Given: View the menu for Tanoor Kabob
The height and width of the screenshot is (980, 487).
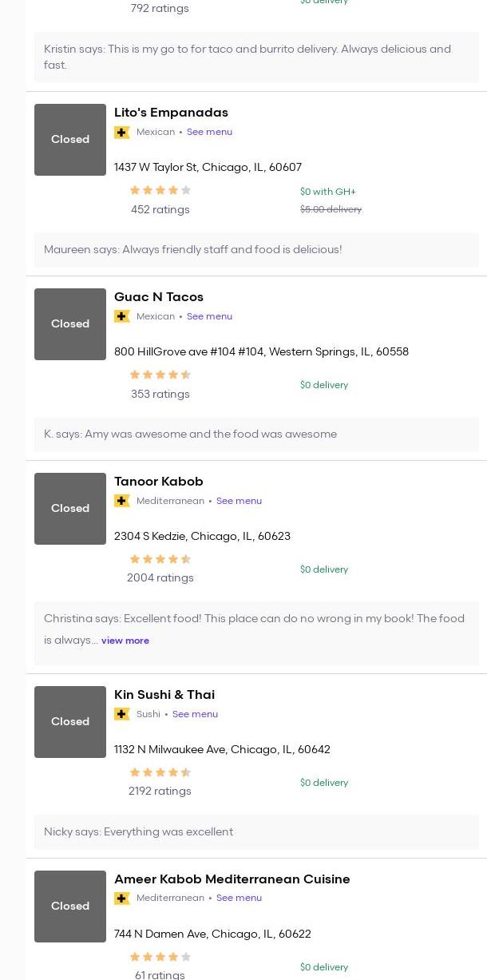Looking at the screenshot, I should [x=239, y=502].
